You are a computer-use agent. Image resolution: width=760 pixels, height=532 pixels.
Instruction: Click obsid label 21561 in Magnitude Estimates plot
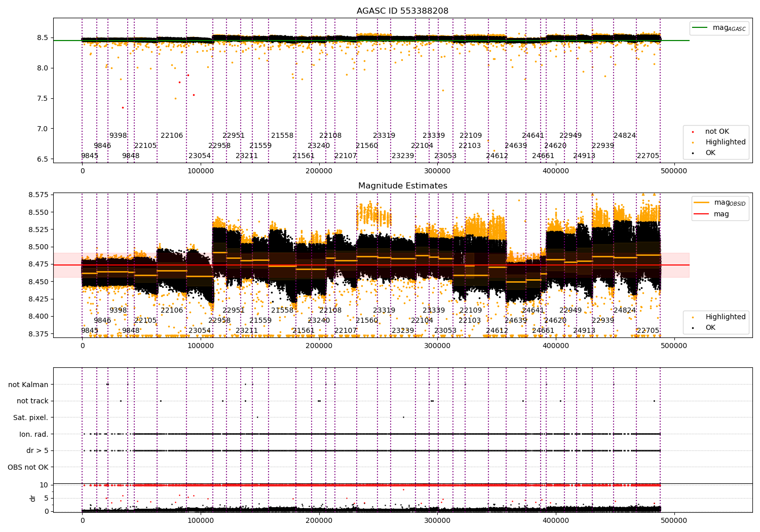303,330
